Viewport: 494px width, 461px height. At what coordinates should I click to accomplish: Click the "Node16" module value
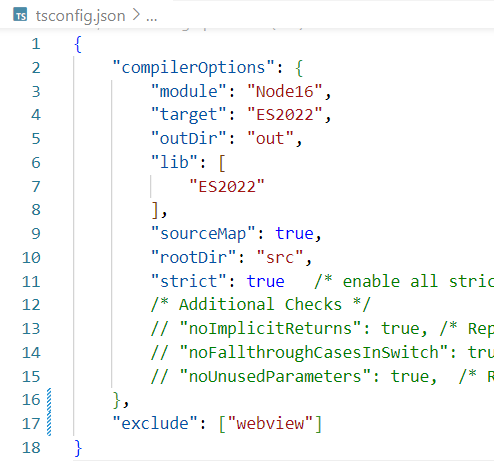pyautogui.click(x=285, y=91)
